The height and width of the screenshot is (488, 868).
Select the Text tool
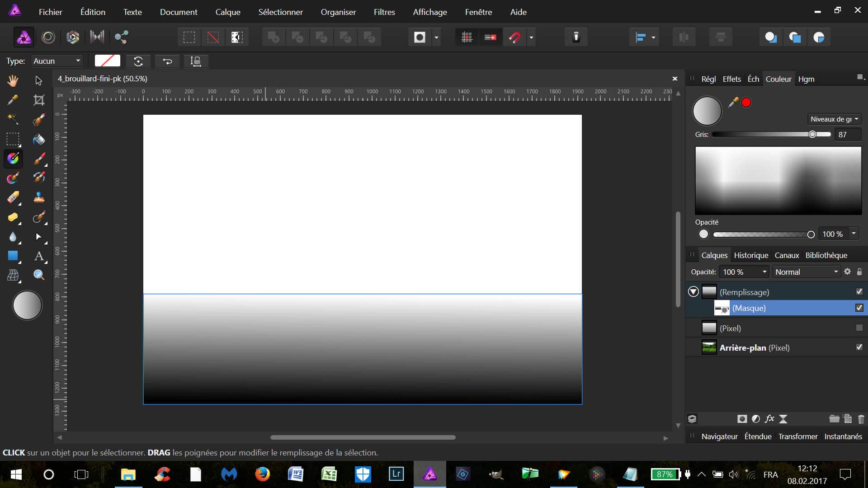[x=39, y=256]
